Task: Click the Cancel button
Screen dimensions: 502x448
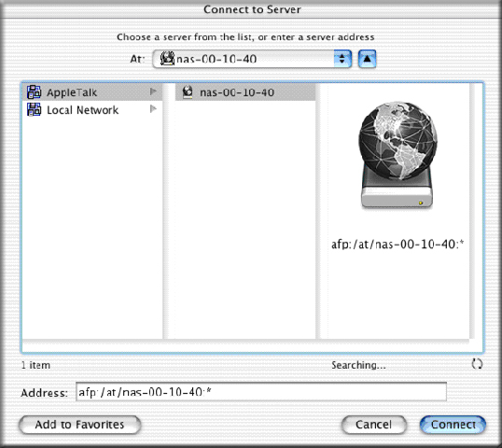Action: click(x=374, y=425)
